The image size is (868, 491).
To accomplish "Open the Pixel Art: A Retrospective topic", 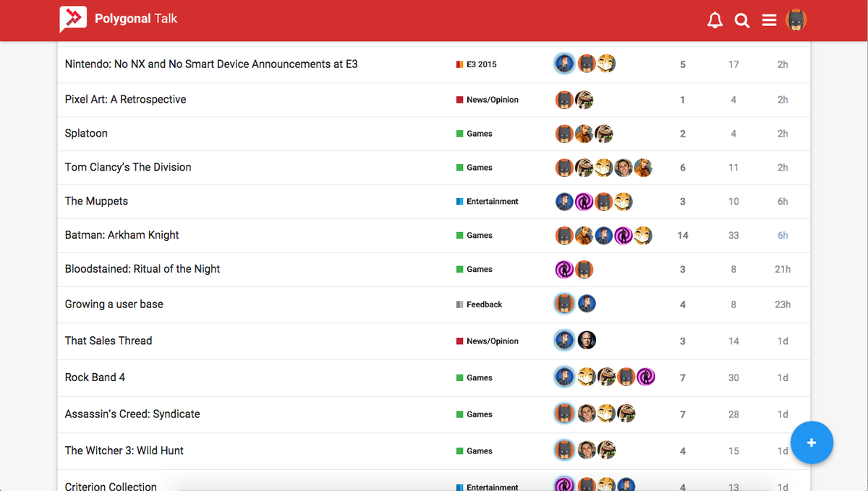I will point(125,99).
